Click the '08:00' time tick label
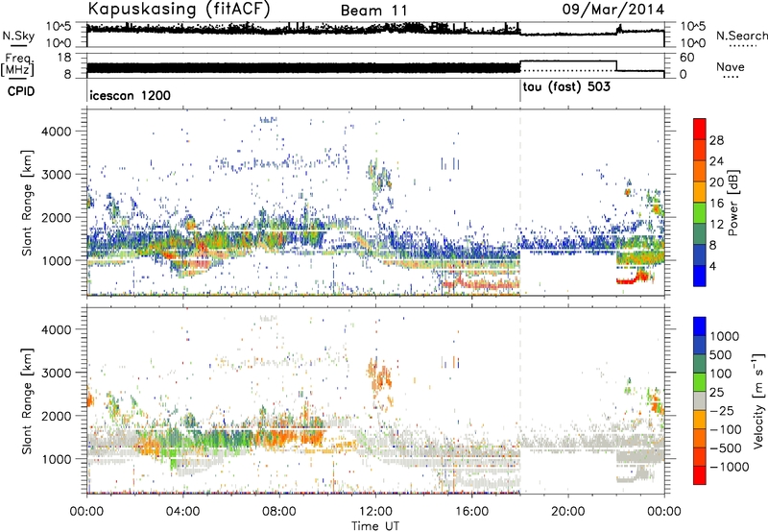The height and width of the screenshot is (532, 768). pyautogui.click(x=279, y=512)
